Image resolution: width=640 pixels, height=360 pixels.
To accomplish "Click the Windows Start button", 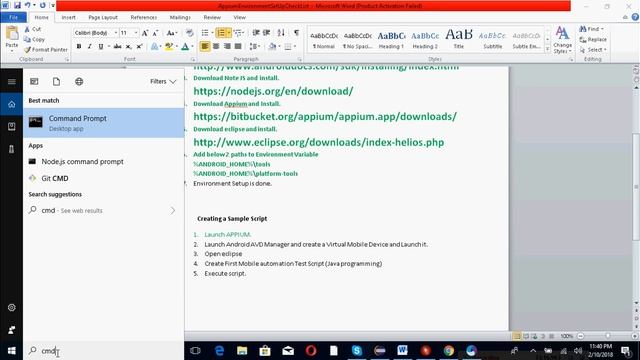I will pos(11,351).
